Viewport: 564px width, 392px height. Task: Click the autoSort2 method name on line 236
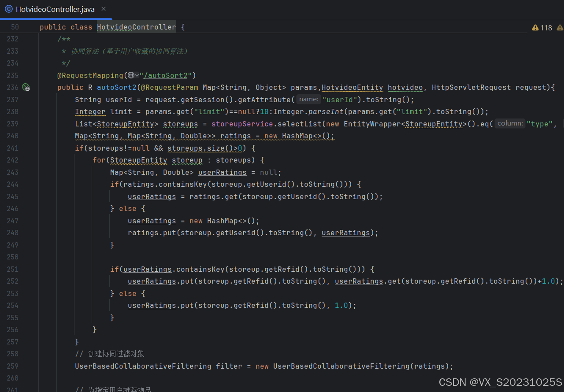pyautogui.click(x=117, y=87)
